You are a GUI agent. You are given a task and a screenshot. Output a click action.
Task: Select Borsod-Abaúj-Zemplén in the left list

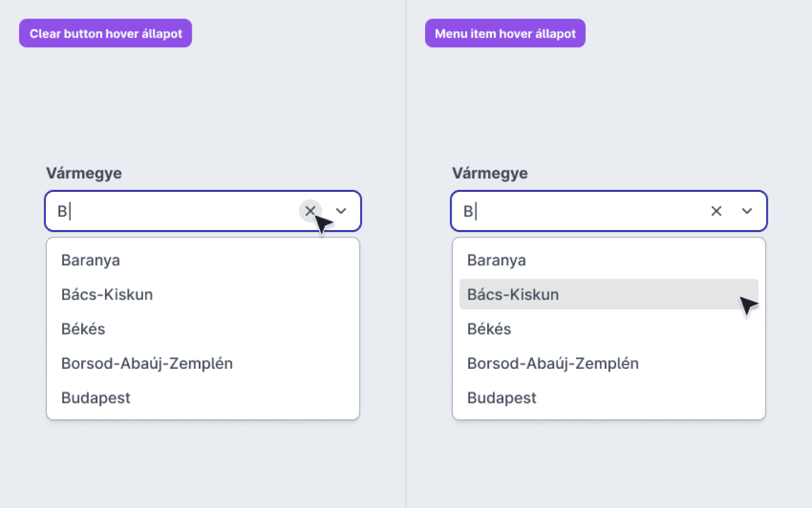click(203, 363)
